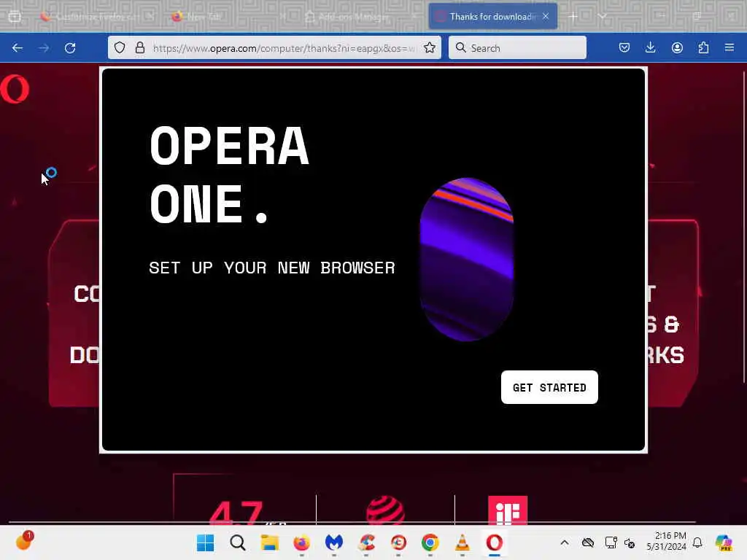Open the Windows Start menu
Screen dimensions: 747x560
click(x=205, y=542)
